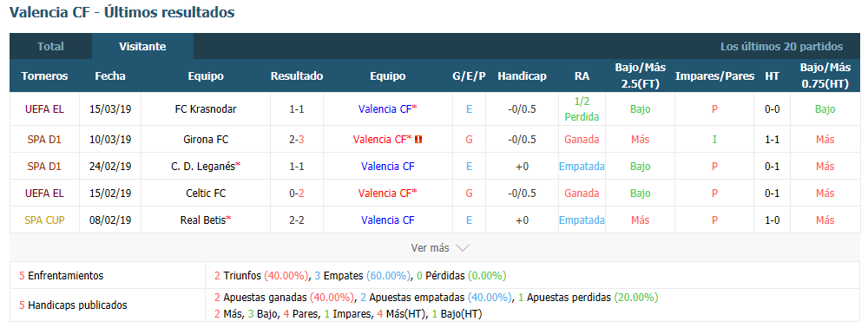Click the UEFA EL tournament on 15/03/19
Viewport: 868px width, 328px height.
(x=44, y=109)
